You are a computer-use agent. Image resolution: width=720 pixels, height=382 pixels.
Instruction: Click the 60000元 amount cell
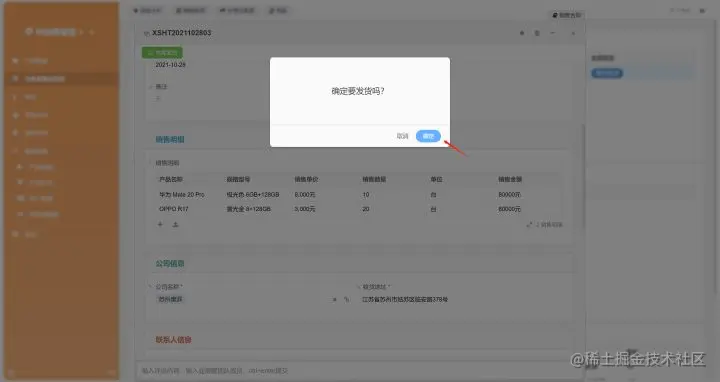tap(509, 209)
